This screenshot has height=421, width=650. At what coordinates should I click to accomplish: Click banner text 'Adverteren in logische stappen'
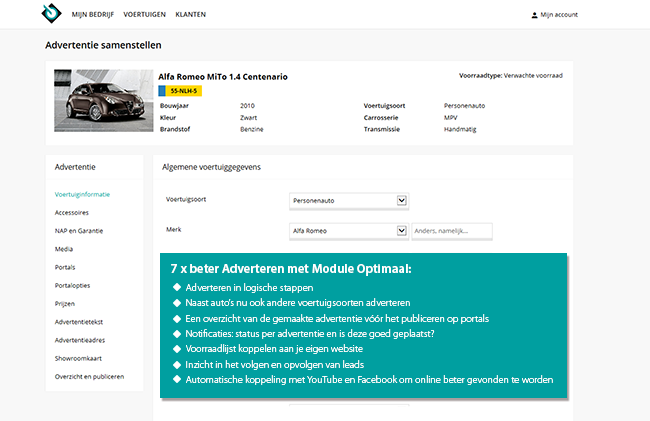[x=250, y=288]
